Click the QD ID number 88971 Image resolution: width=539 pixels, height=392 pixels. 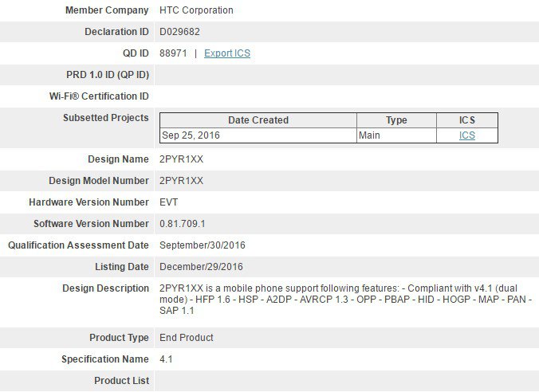173,53
